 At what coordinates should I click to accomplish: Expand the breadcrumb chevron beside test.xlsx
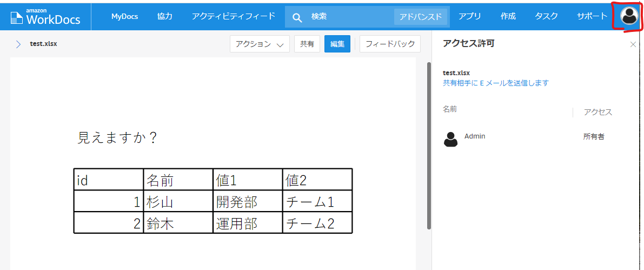(x=18, y=44)
